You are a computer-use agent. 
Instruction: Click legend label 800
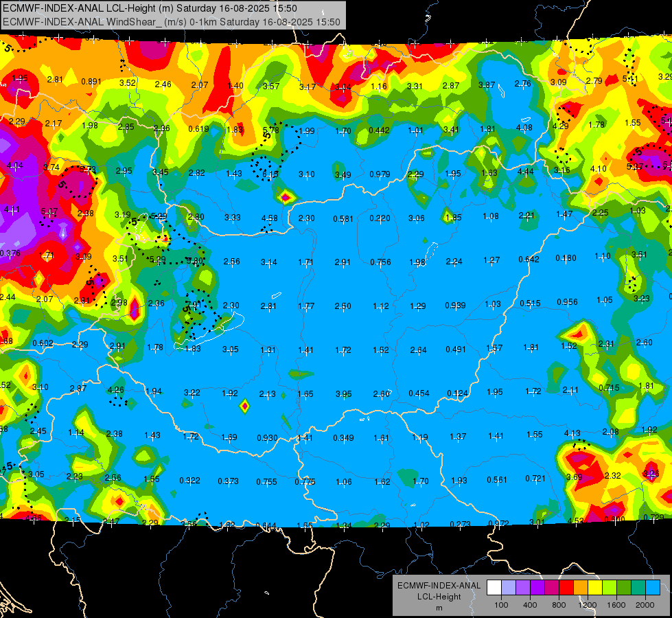tap(559, 605)
